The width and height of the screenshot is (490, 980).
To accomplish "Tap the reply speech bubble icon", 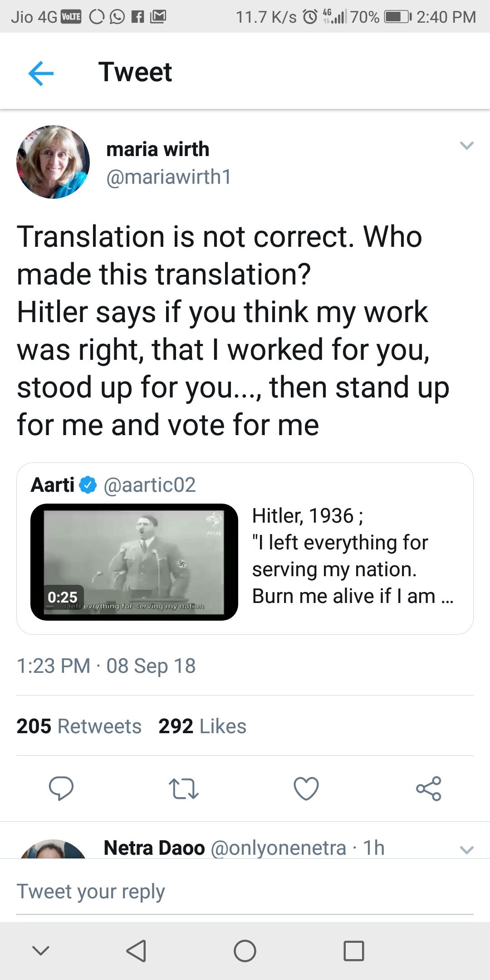I will [61, 789].
